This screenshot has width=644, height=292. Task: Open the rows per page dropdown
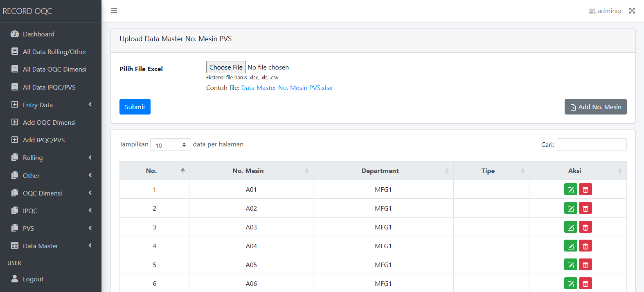tap(170, 145)
